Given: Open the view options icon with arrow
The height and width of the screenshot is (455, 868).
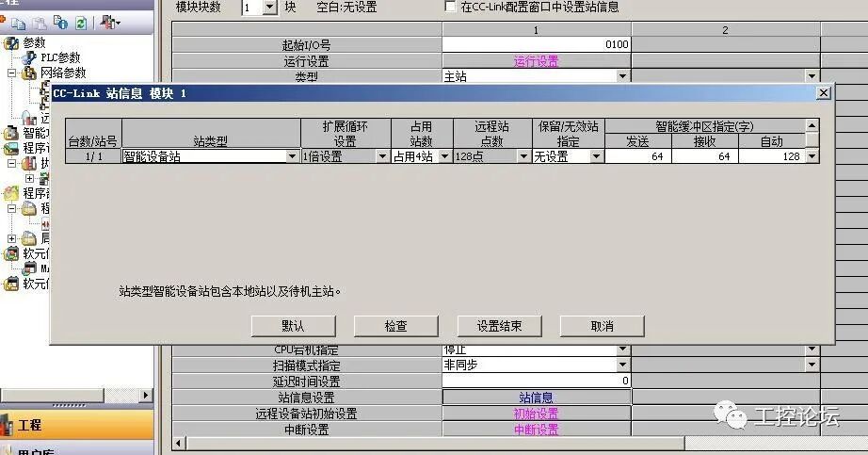Looking at the screenshot, I should (x=110, y=23).
